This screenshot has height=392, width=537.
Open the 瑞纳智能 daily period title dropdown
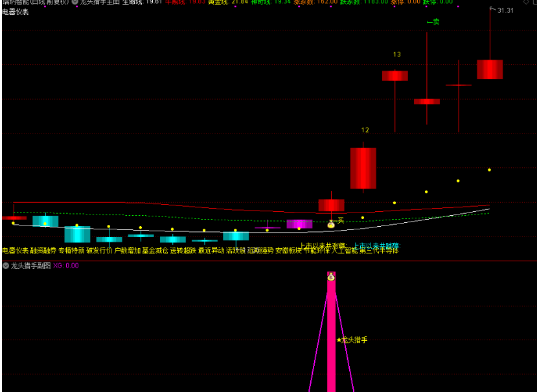[x=35, y=2]
